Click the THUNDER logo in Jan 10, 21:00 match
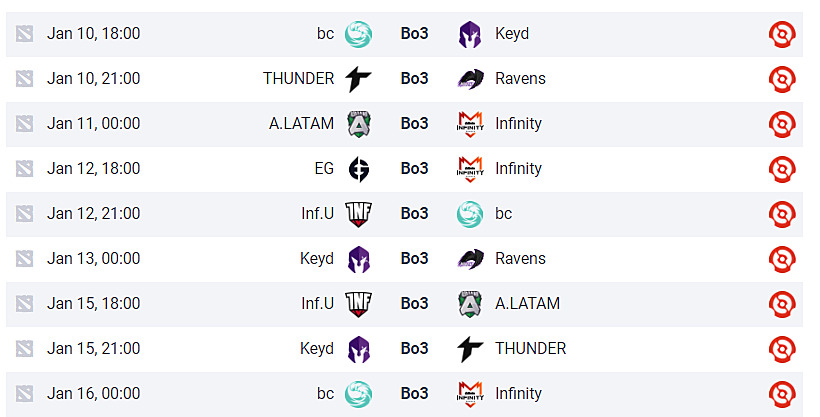 coord(358,79)
